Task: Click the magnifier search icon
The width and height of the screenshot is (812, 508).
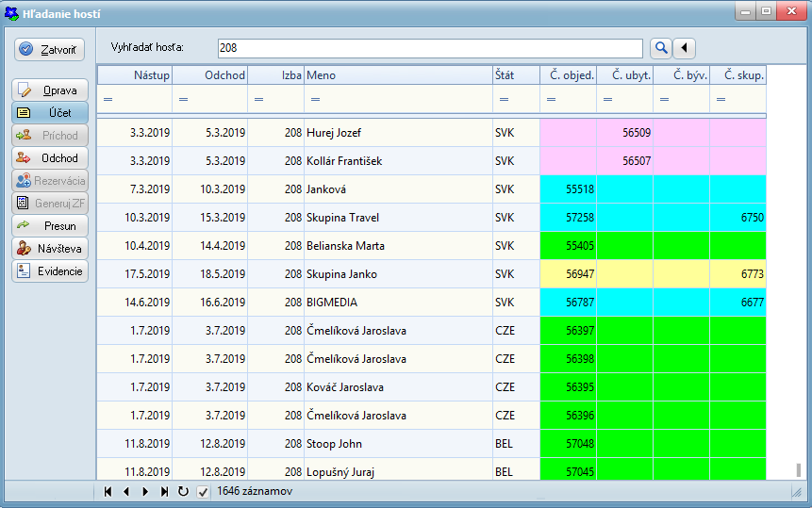Action: (x=660, y=48)
